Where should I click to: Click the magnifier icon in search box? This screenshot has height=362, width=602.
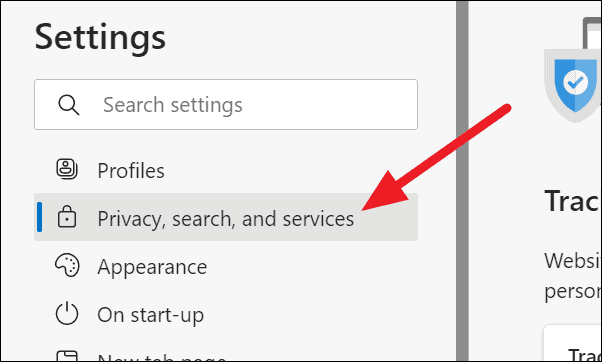click(69, 105)
